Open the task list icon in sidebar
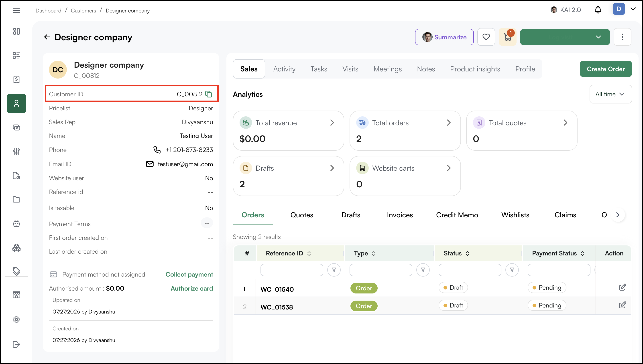Screen dimensions: 643x364 [x=16, y=55]
